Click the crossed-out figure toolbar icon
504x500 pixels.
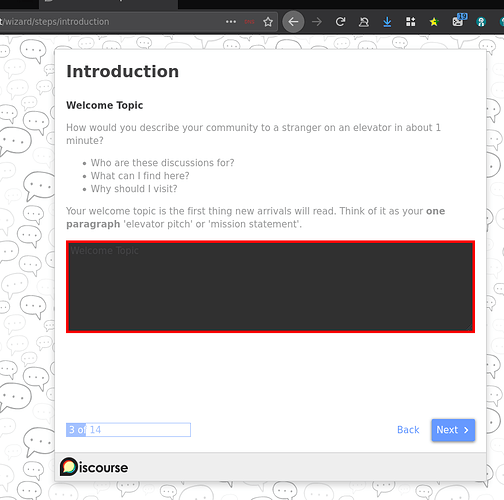364,22
